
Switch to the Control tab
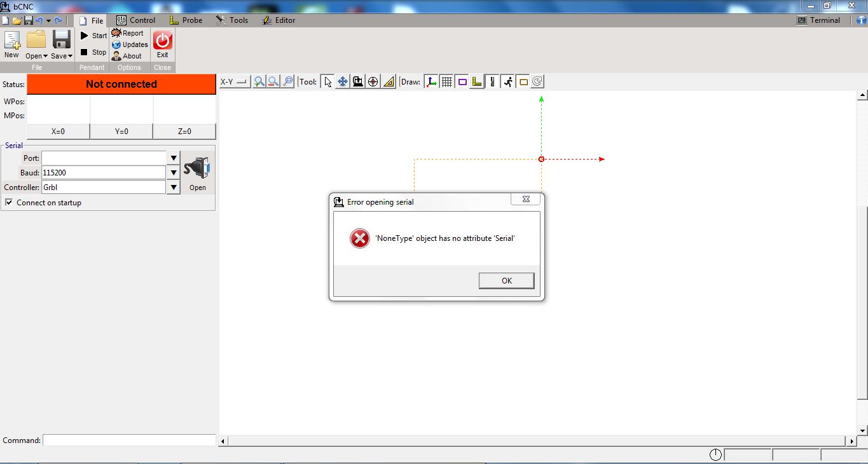point(135,20)
